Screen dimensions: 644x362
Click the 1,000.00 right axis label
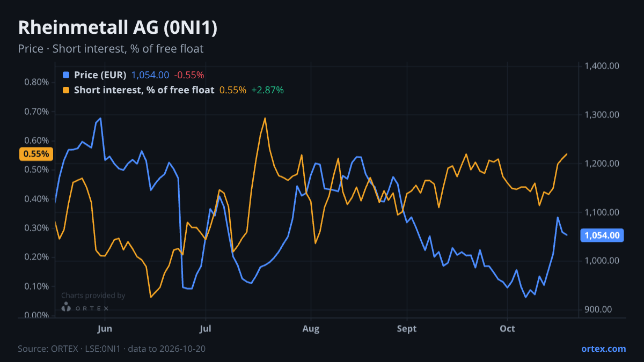pyautogui.click(x=602, y=261)
